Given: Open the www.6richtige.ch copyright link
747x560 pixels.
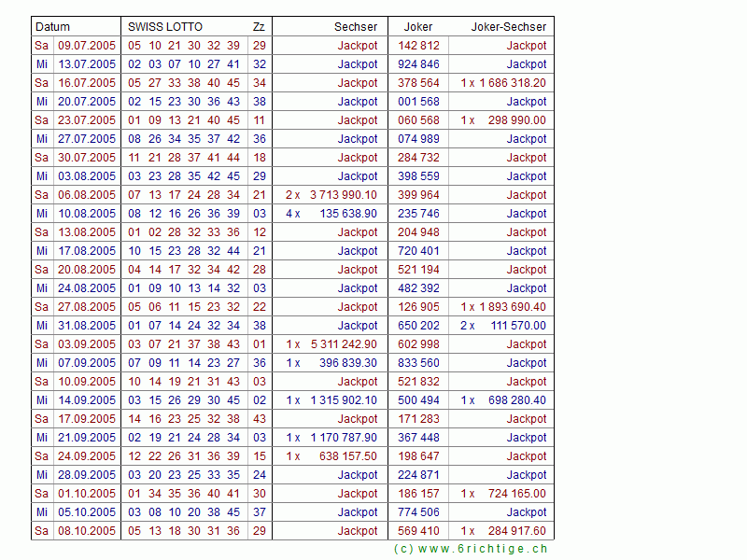Looking at the screenshot, I should 471,549.
